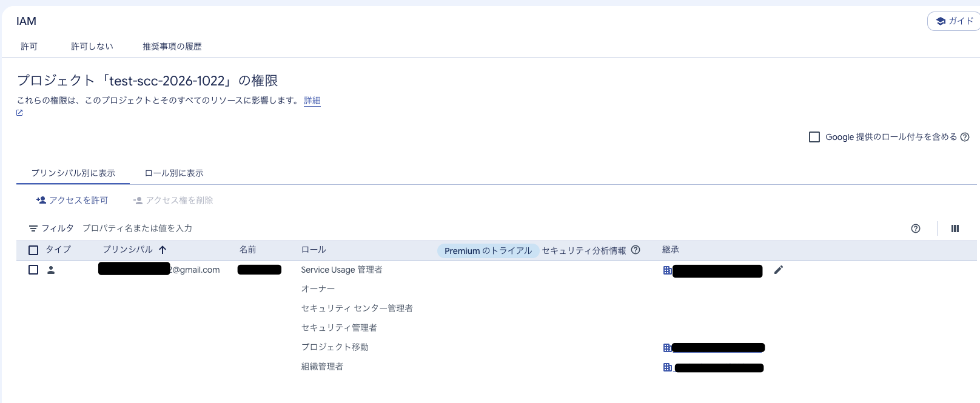
Task: Open help icon beside セキュリティ分析情報
Action: pos(636,250)
